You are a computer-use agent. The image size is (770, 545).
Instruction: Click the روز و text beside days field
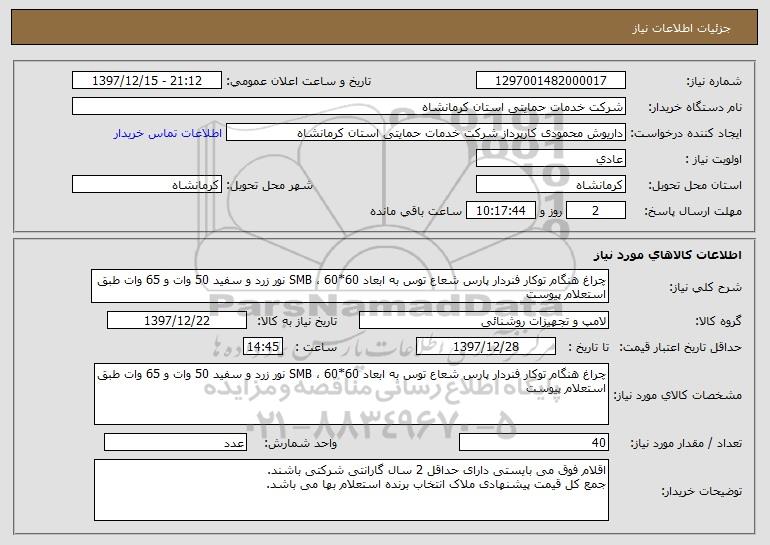550,211
